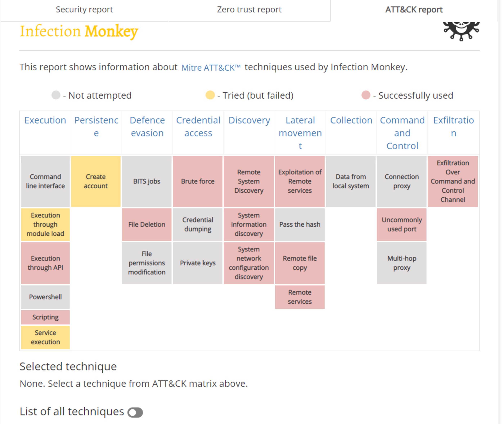Select the Pass the hash technique

pos(300,224)
